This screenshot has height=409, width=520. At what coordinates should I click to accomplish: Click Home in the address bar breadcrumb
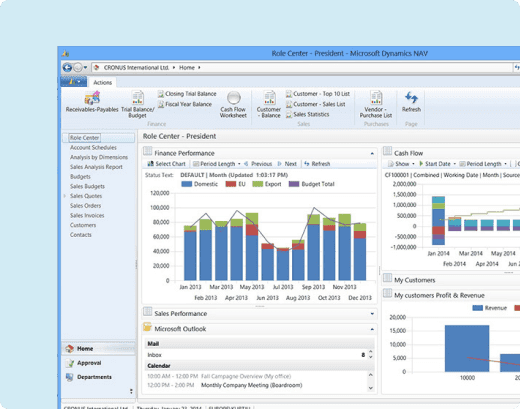point(187,68)
